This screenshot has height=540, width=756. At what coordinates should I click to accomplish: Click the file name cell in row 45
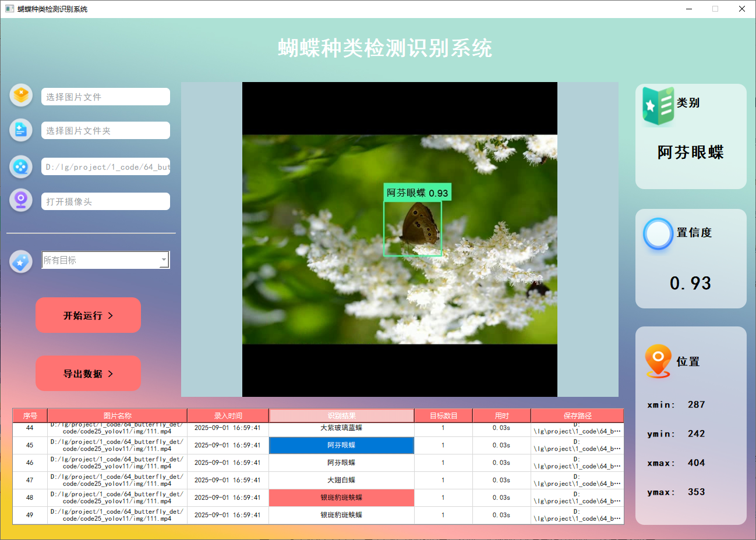click(x=117, y=445)
